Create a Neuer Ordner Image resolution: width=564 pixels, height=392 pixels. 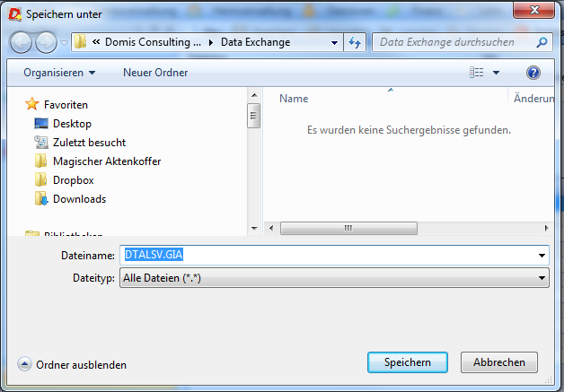(155, 73)
